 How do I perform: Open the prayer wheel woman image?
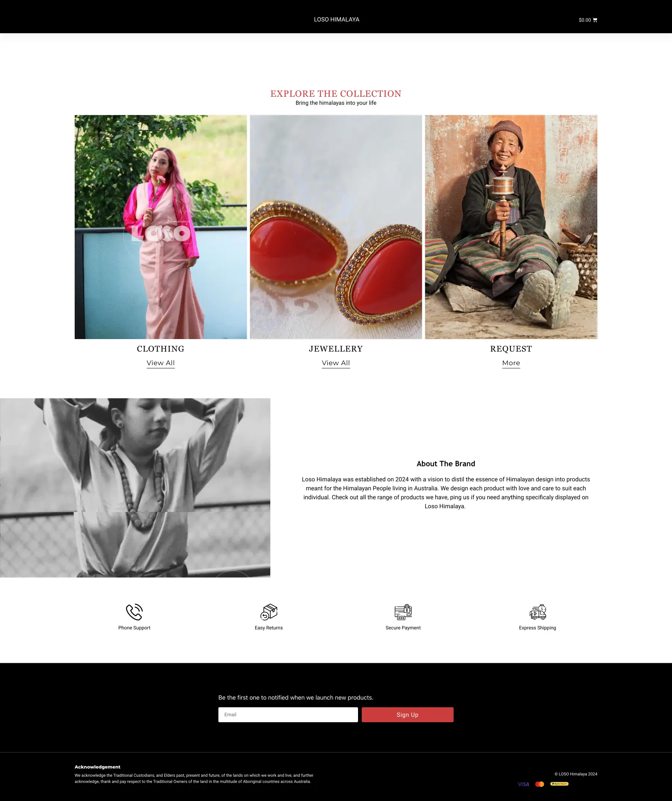[x=511, y=227]
